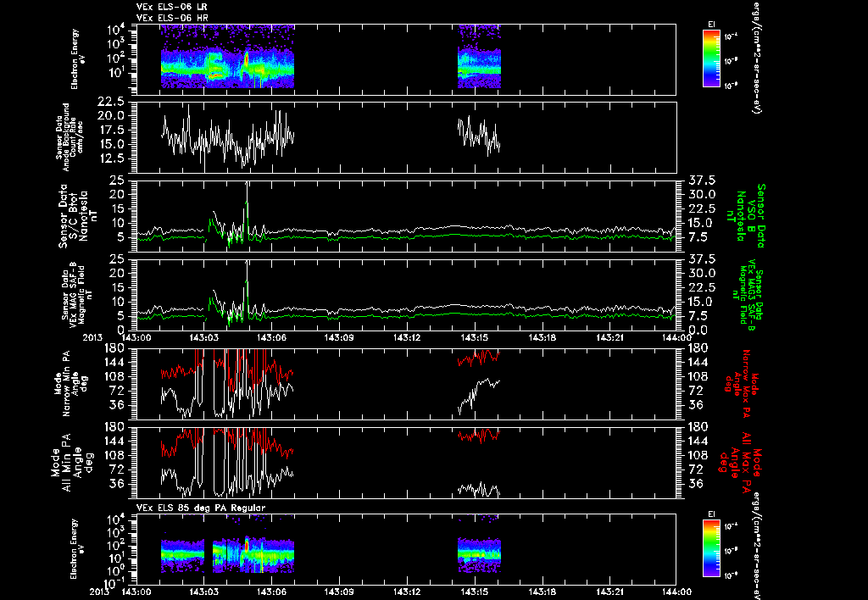The image size is (868, 600).
Task: Click the top spectrogram's El color bar
Action: coord(711,58)
